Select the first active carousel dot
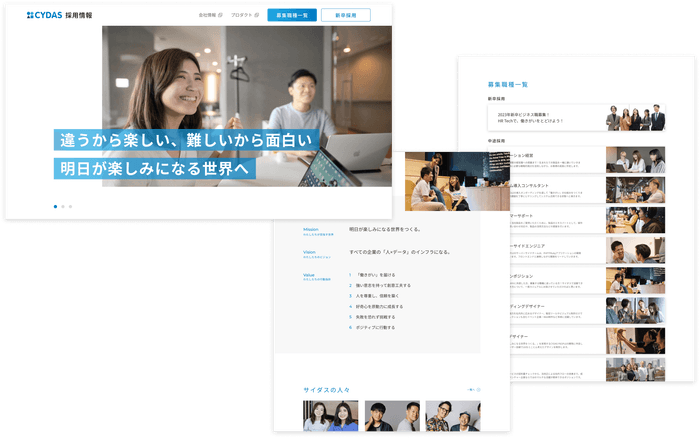700x438 pixels. [x=55, y=207]
